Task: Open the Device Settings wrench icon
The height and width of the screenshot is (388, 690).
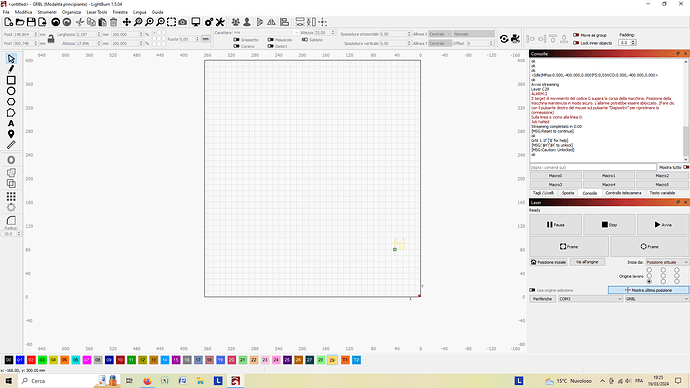Action: tap(220, 22)
